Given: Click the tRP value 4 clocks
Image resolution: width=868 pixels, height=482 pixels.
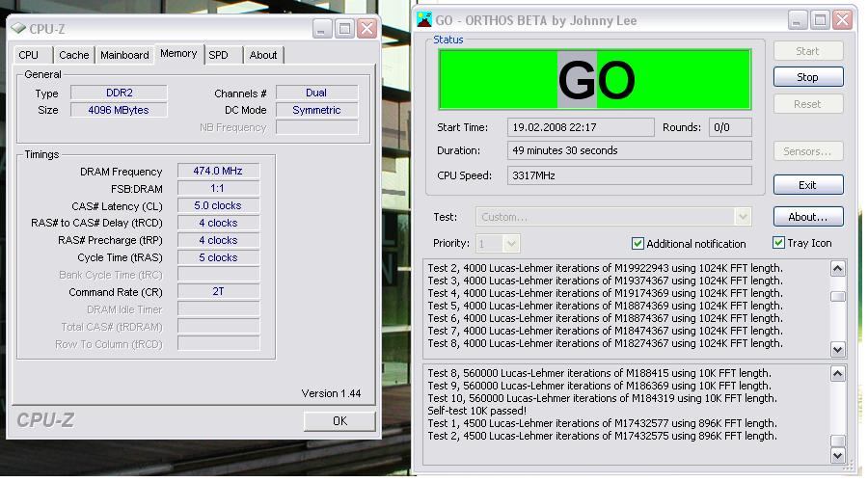Looking at the screenshot, I should (218, 240).
